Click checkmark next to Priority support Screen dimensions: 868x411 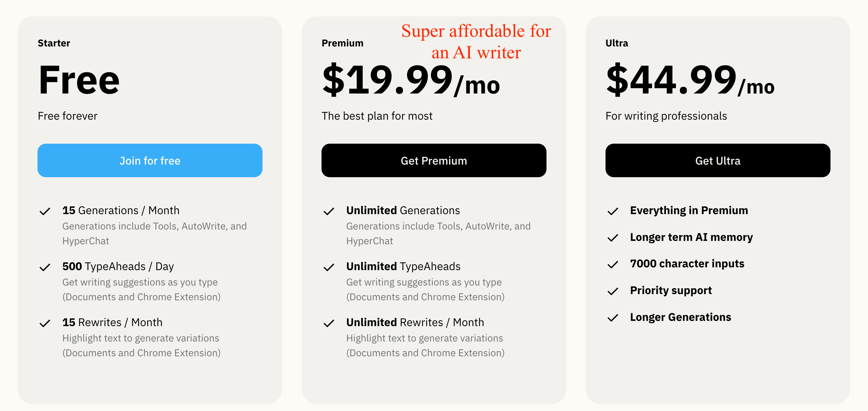pyautogui.click(x=613, y=291)
